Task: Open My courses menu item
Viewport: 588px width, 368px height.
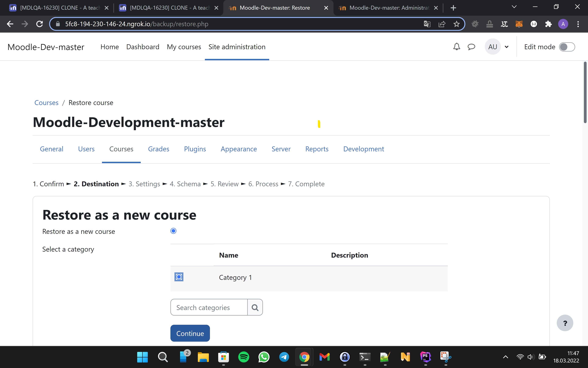Action: pos(184,47)
